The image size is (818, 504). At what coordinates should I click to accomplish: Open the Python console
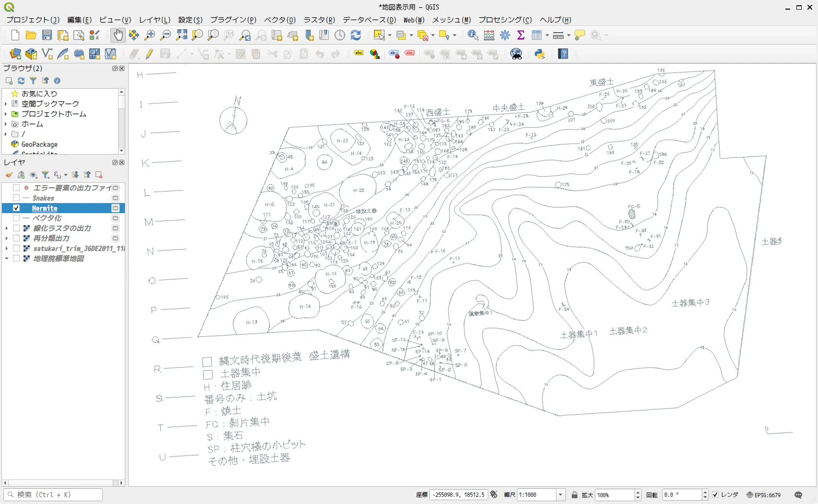pyautogui.click(x=540, y=54)
